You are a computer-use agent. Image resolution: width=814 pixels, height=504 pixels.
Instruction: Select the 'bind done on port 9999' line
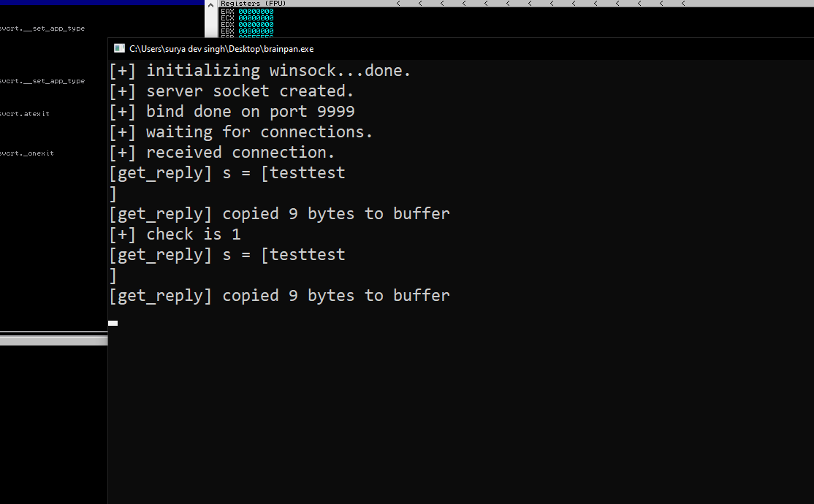coord(231,111)
